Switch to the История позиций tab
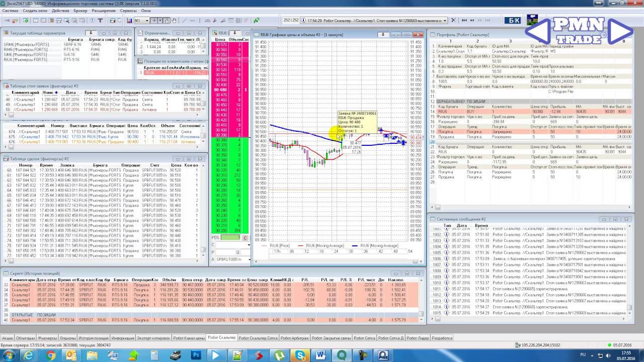Image resolution: width=644 pixels, height=362 pixels. point(94,338)
